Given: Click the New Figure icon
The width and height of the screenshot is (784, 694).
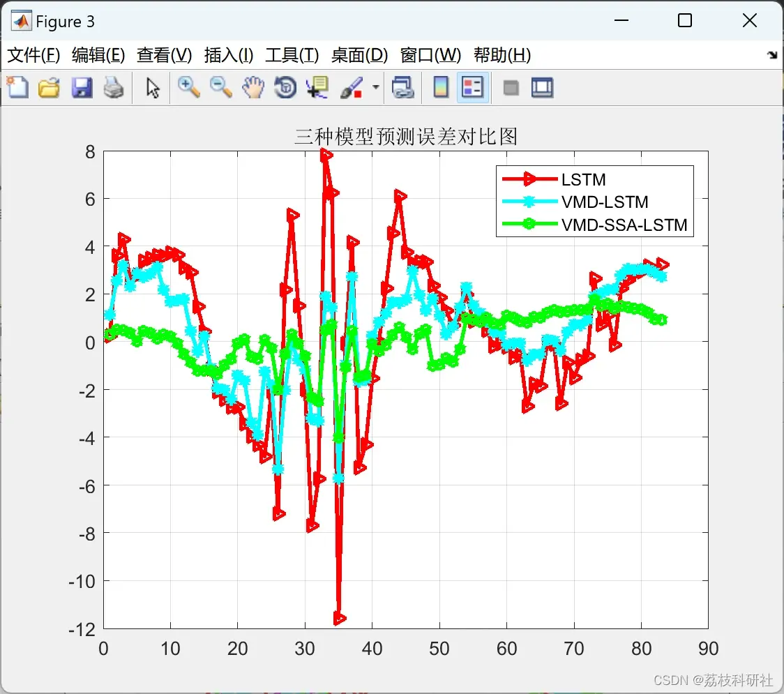Looking at the screenshot, I should point(18,87).
